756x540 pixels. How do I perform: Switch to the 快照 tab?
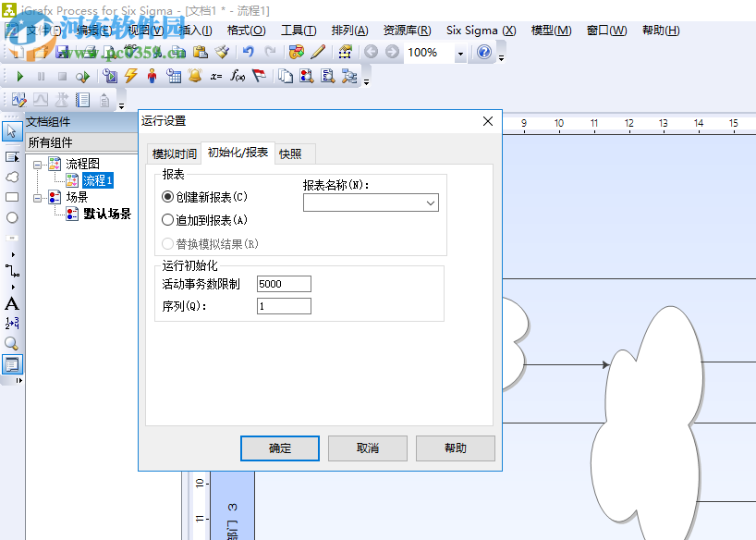pos(293,153)
